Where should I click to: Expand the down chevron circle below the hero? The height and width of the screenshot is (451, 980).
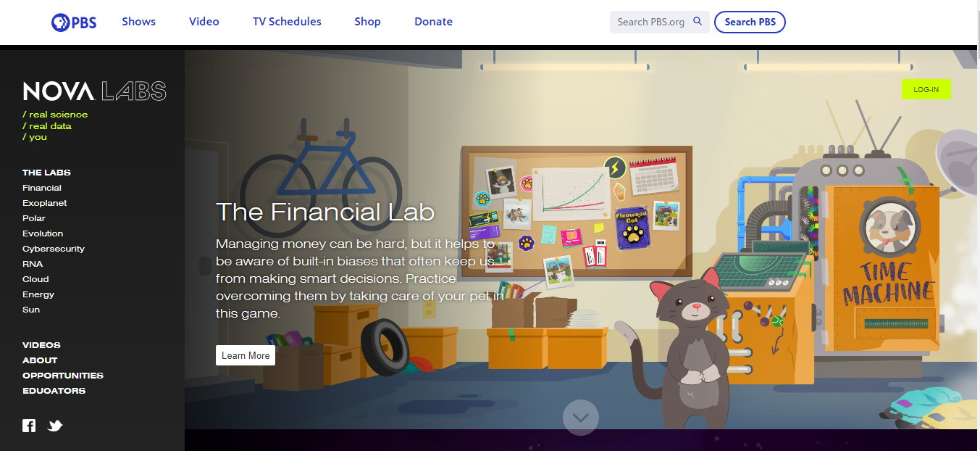click(x=581, y=418)
